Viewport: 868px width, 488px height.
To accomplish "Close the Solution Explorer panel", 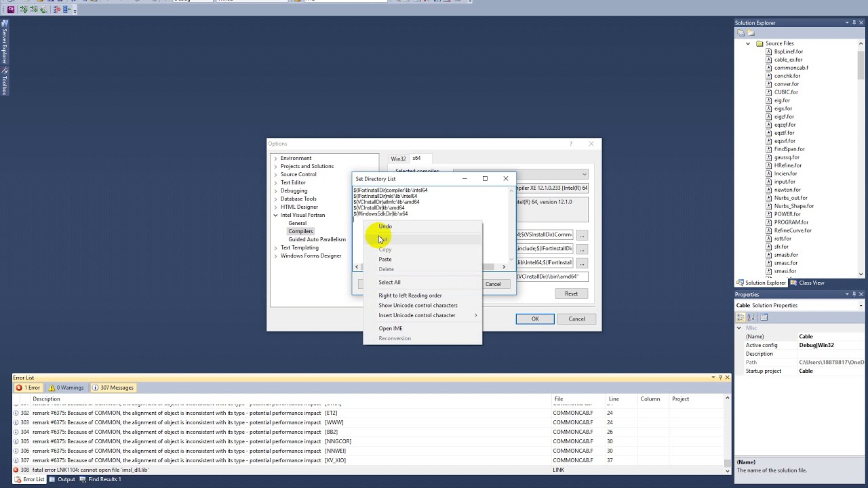I will [861, 23].
